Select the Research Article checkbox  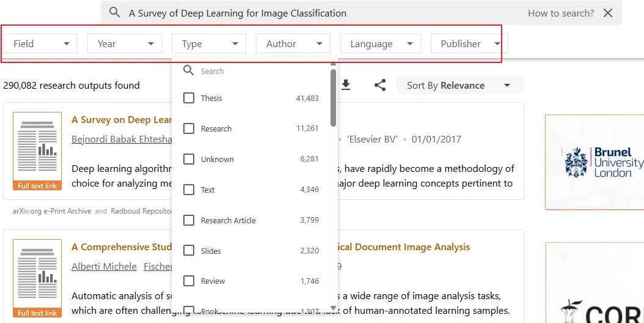[x=189, y=220]
